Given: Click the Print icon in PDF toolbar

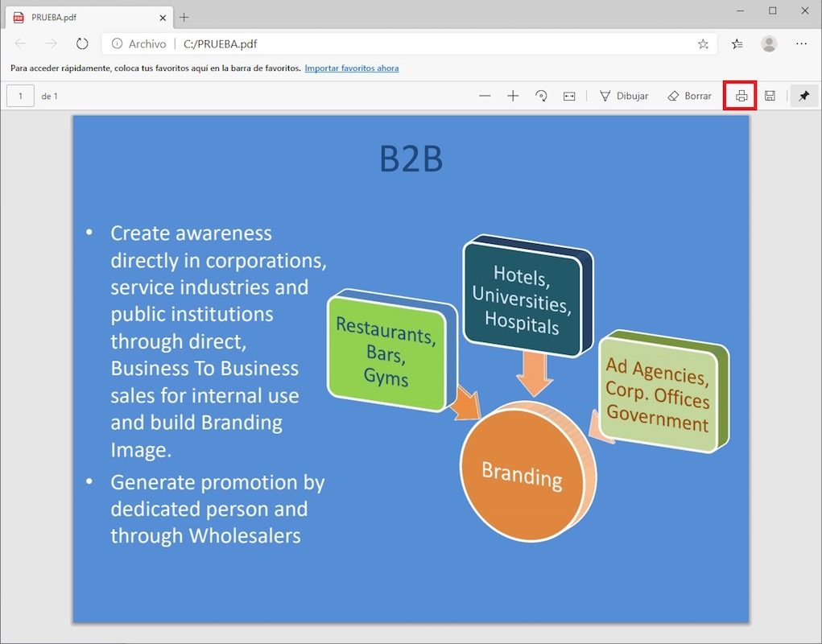Looking at the screenshot, I should [x=741, y=96].
